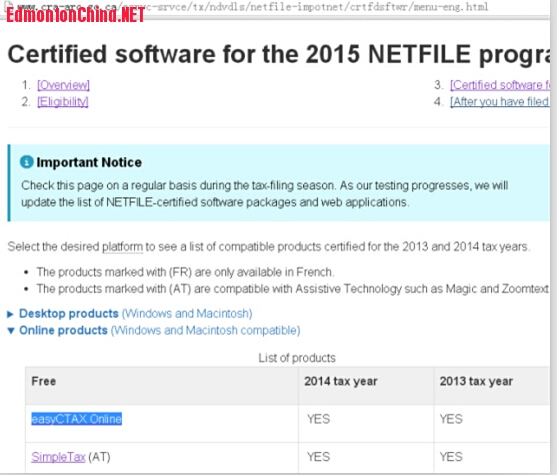Click the 2013 YES cell for easyCTAX Online

coord(492,423)
